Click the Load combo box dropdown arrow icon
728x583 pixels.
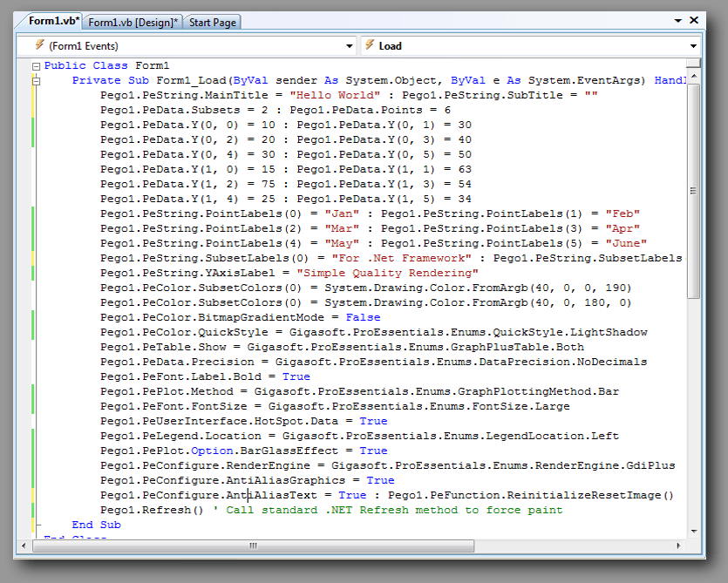click(x=693, y=44)
